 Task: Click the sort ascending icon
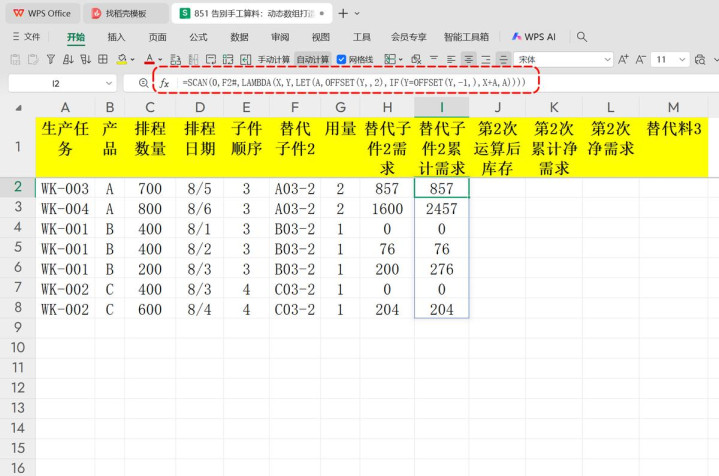point(68,60)
